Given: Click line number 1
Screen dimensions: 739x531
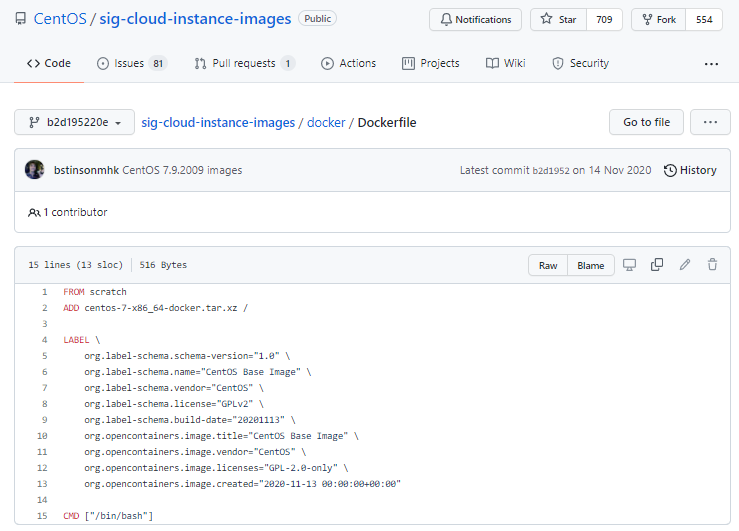Looking at the screenshot, I should 45,292.
